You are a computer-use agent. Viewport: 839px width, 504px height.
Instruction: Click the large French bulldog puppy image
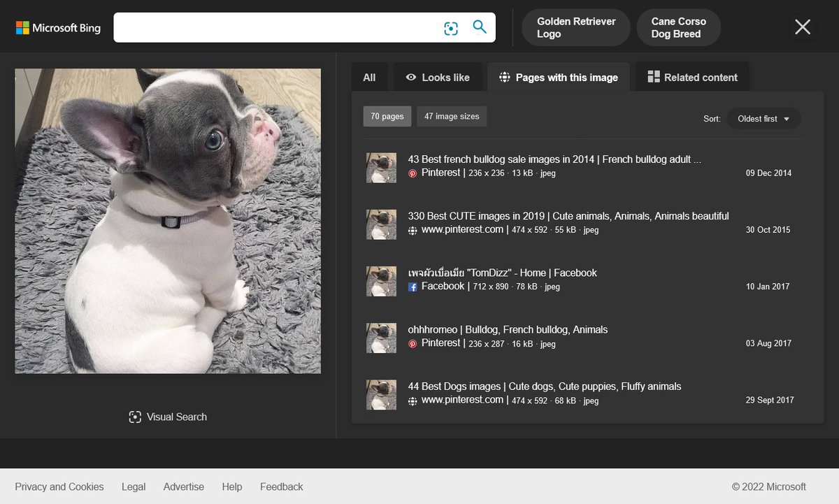[168, 221]
